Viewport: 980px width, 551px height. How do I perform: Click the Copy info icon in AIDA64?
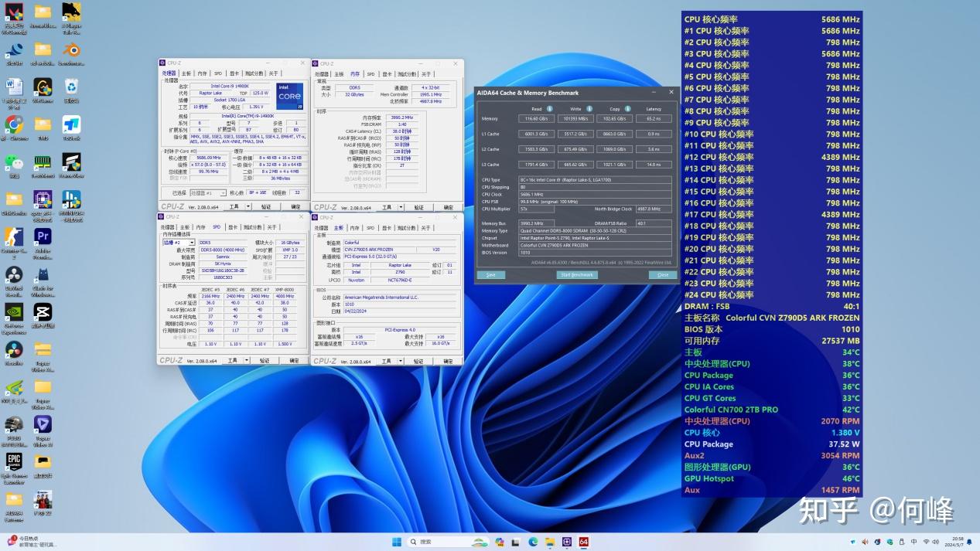point(627,109)
